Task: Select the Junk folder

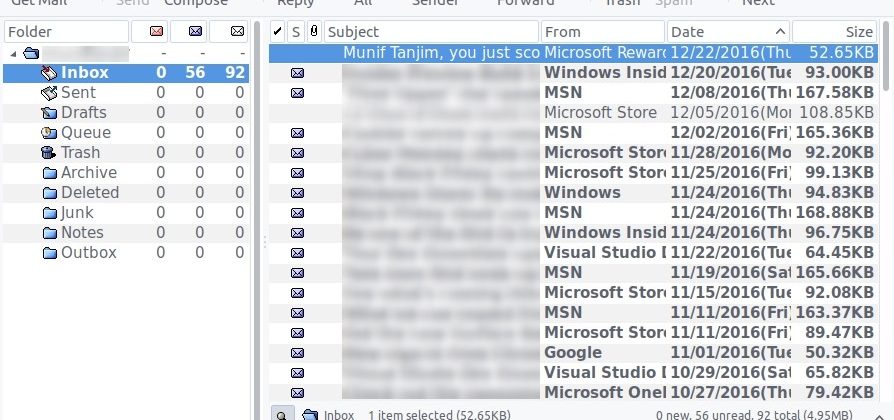Action: pos(126,213)
